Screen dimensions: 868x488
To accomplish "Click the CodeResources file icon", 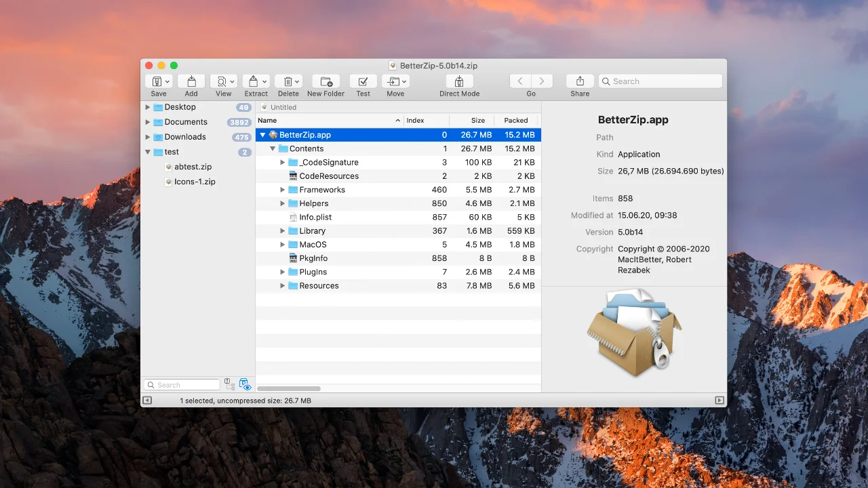I will coord(293,176).
